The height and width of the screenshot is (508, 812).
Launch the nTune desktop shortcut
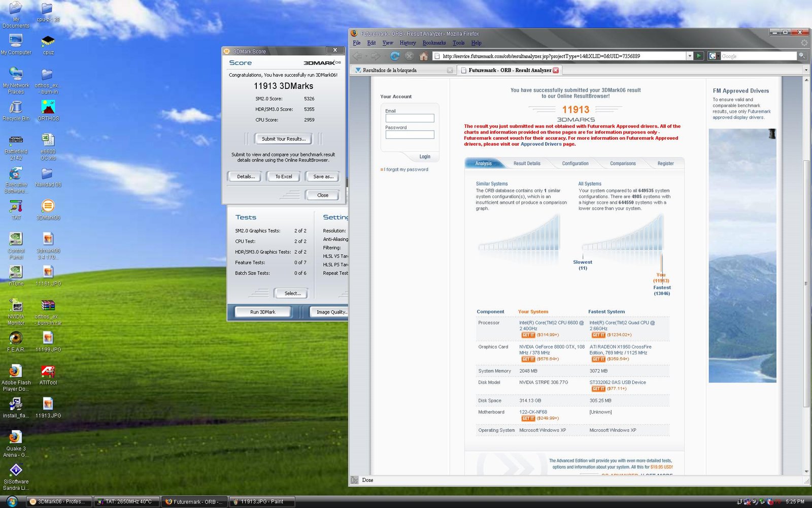(x=16, y=276)
